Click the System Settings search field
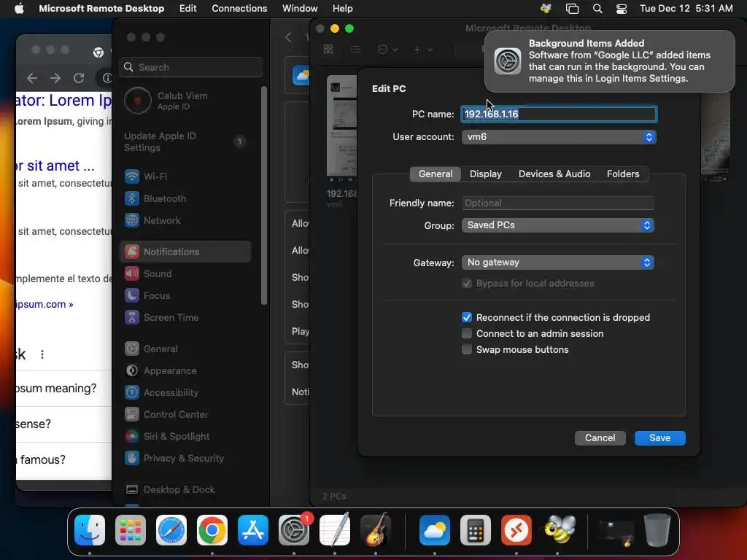 190,67
